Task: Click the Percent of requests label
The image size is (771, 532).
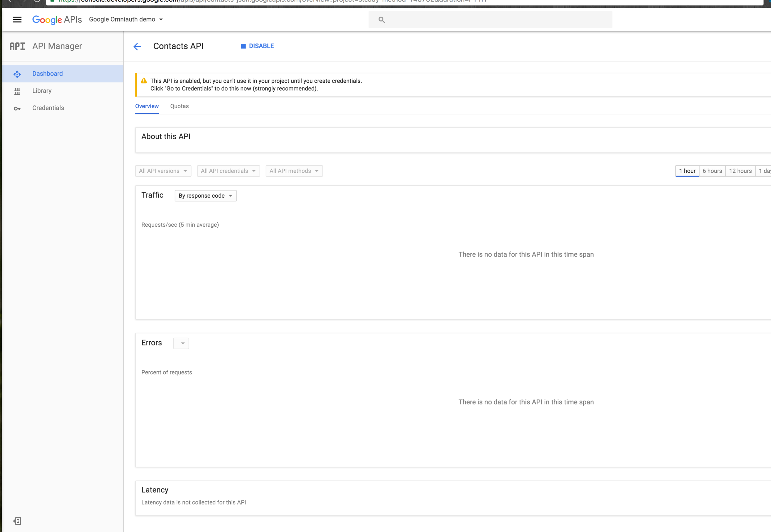Action: [167, 373]
